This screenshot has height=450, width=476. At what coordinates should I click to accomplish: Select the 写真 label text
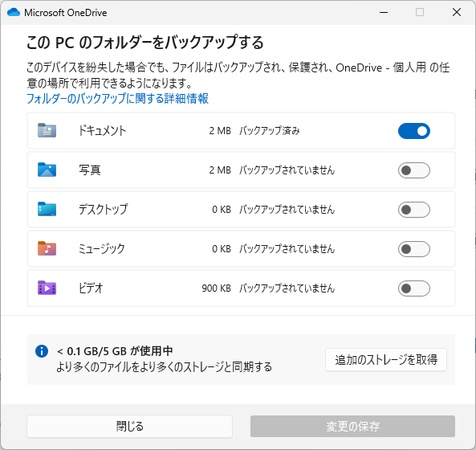90,170
